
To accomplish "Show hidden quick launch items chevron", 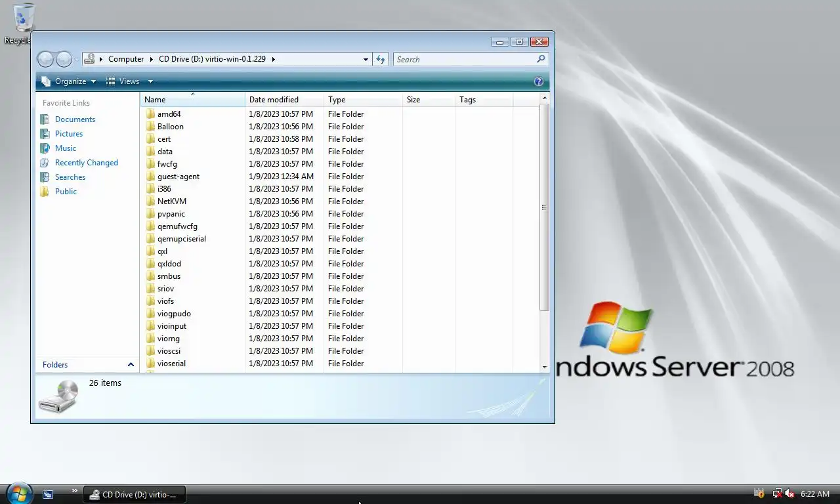I will [x=74, y=490].
